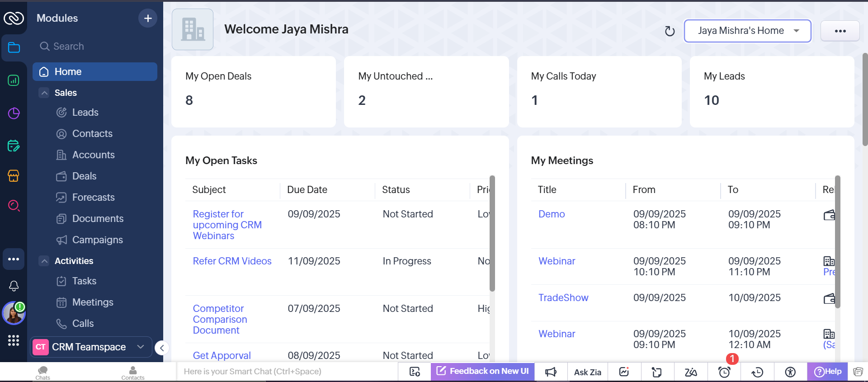Click the Feedback on New UI button

[x=482, y=371]
